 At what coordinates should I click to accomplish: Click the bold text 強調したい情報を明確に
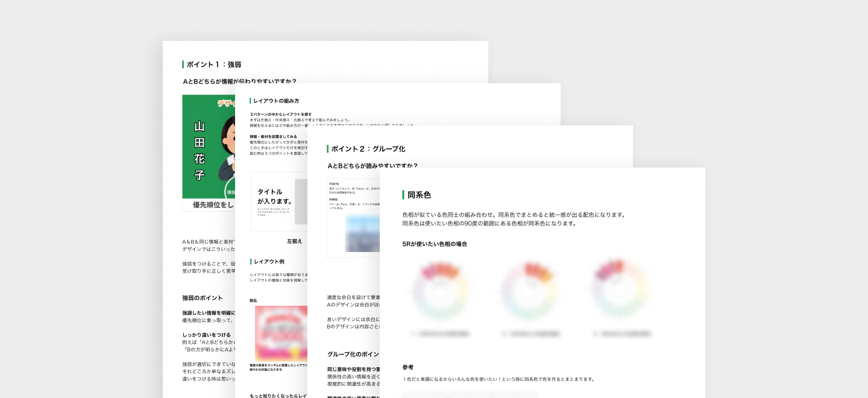coord(209,313)
